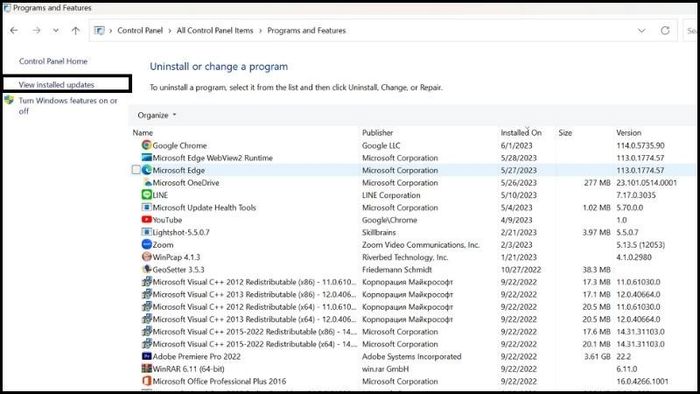
Task: Select the Google Chrome row name
Action: coord(180,145)
